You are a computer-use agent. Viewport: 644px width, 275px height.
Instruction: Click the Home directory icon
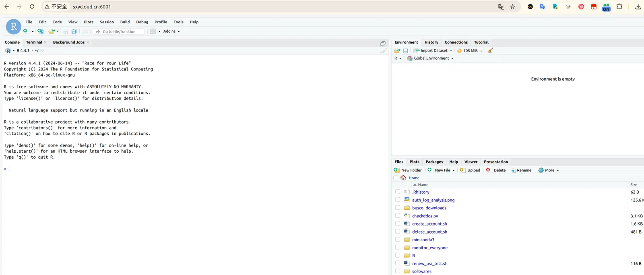point(403,178)
